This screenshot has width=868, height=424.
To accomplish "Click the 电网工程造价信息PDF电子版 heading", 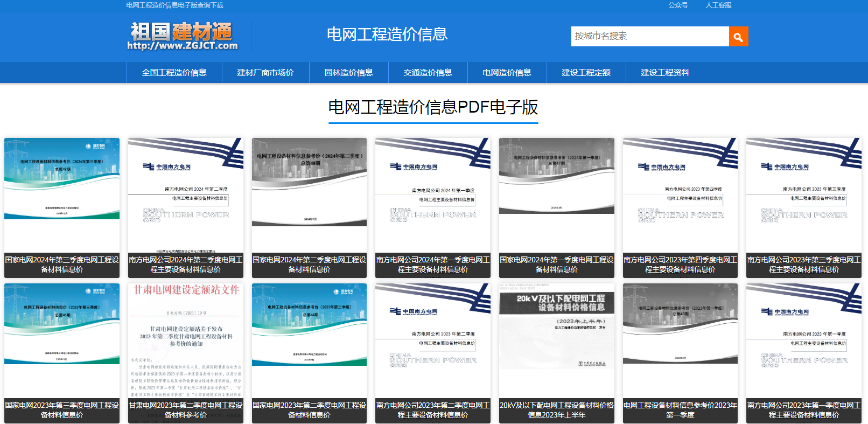I will [x=433, y=107].
